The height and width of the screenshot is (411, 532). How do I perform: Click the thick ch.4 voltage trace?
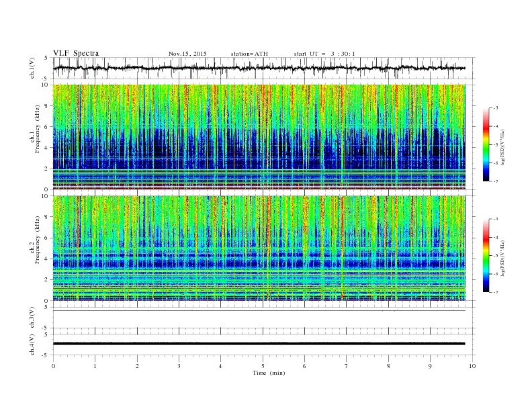tap(259, 344)
